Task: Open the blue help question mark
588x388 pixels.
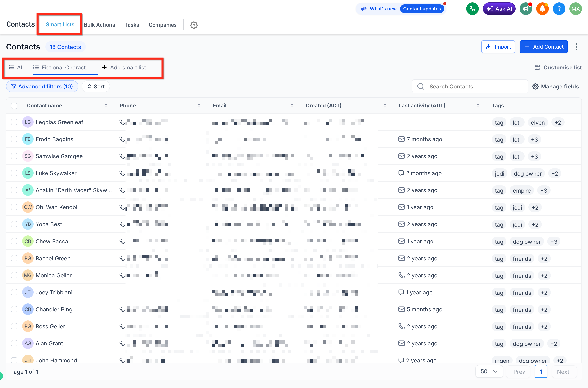Action: 559,9
